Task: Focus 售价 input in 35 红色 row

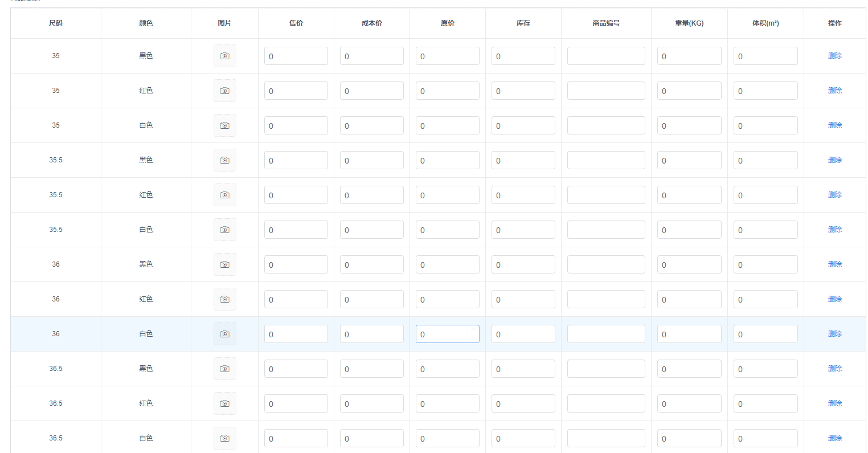Action: click(x=296, y=91)
